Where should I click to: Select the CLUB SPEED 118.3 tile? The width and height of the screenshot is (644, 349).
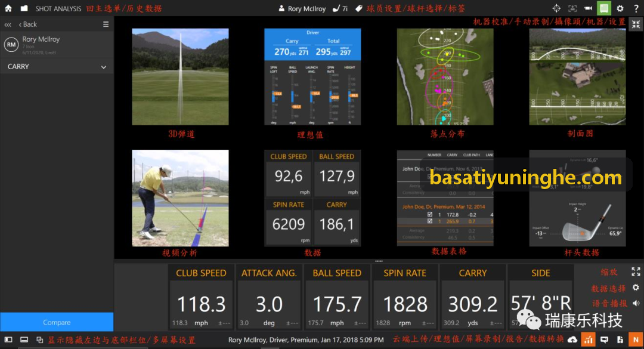(x=202, y=297)
